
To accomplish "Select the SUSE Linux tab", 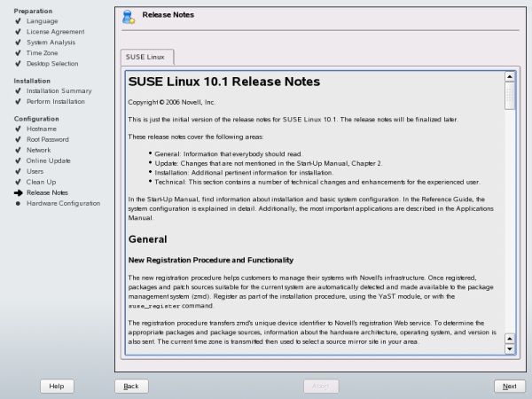I will 147,57.
